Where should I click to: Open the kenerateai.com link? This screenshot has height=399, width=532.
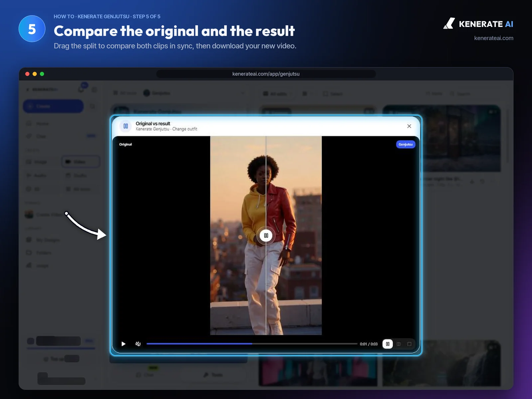[x=493, y=38]
